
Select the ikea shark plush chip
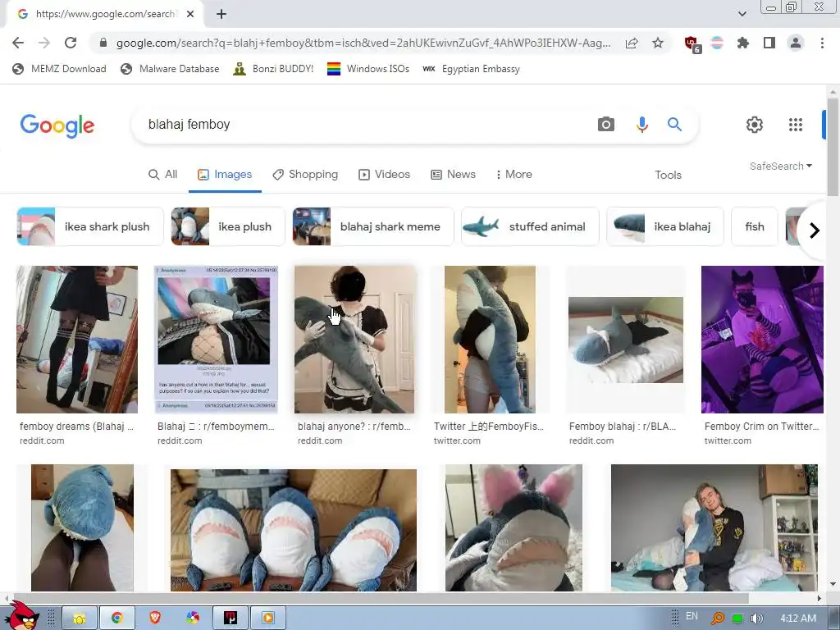(90, 226)
